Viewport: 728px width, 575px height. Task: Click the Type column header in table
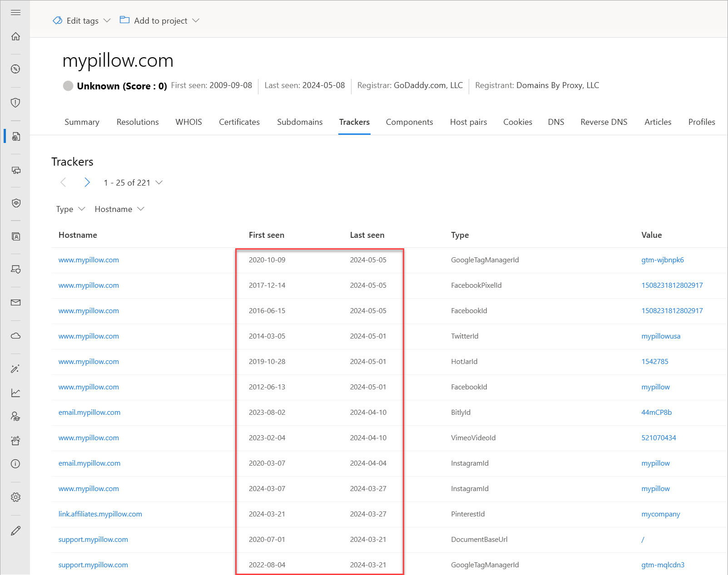[x=460, y=235]
